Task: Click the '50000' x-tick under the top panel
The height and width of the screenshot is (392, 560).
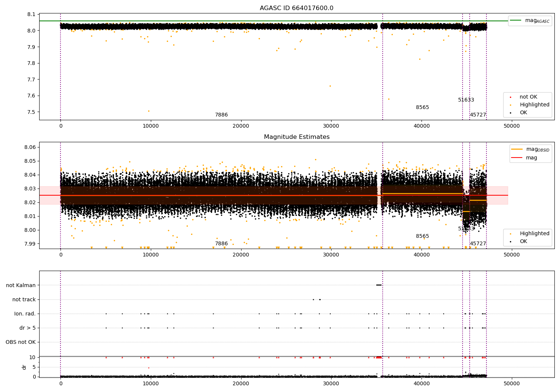Action: 511,126
